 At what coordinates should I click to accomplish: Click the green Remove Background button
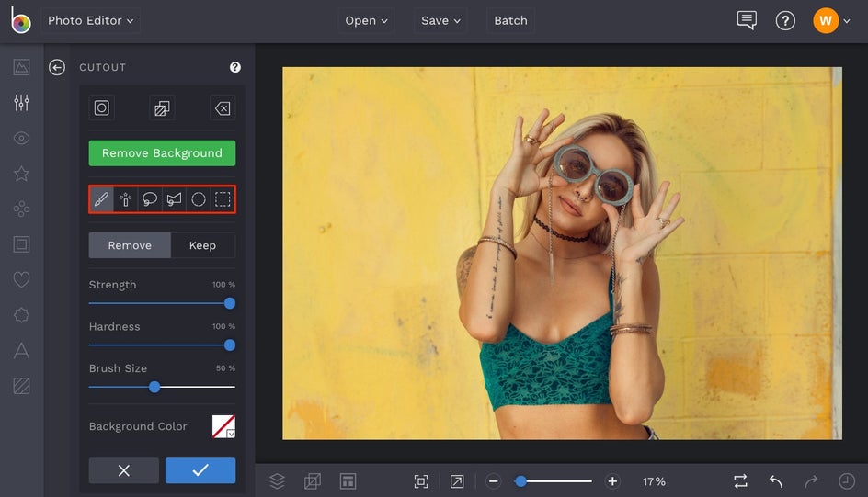point(162,153)
